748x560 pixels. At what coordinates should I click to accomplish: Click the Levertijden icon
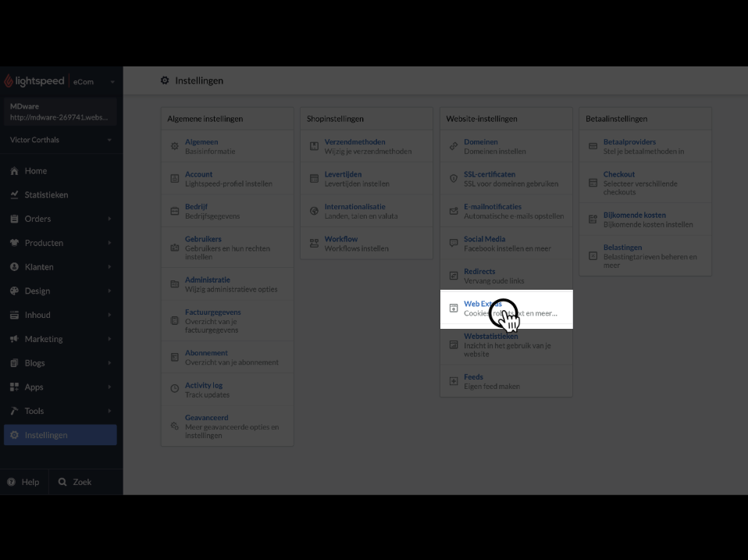(314, 178)
